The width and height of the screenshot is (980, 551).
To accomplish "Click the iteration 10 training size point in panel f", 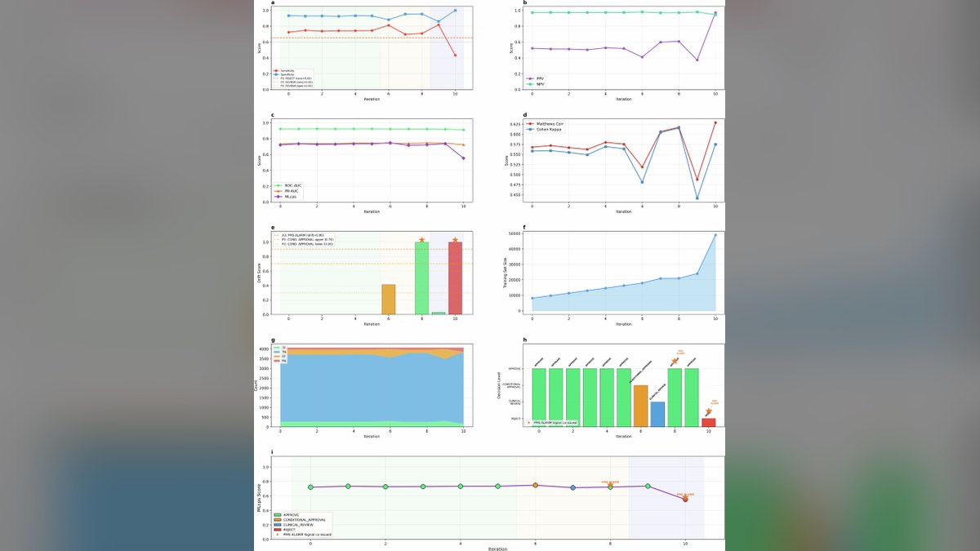I will click(x=715, y=235).
